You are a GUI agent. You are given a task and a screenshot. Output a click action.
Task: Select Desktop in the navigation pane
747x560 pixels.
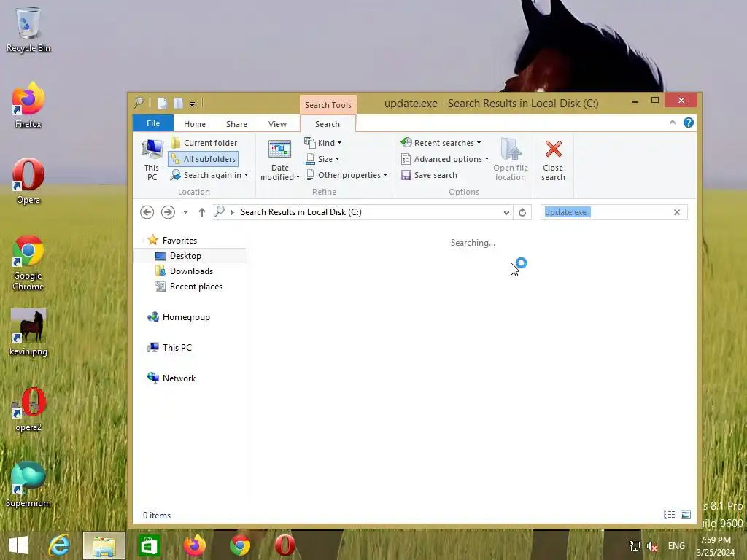point(190,256)
